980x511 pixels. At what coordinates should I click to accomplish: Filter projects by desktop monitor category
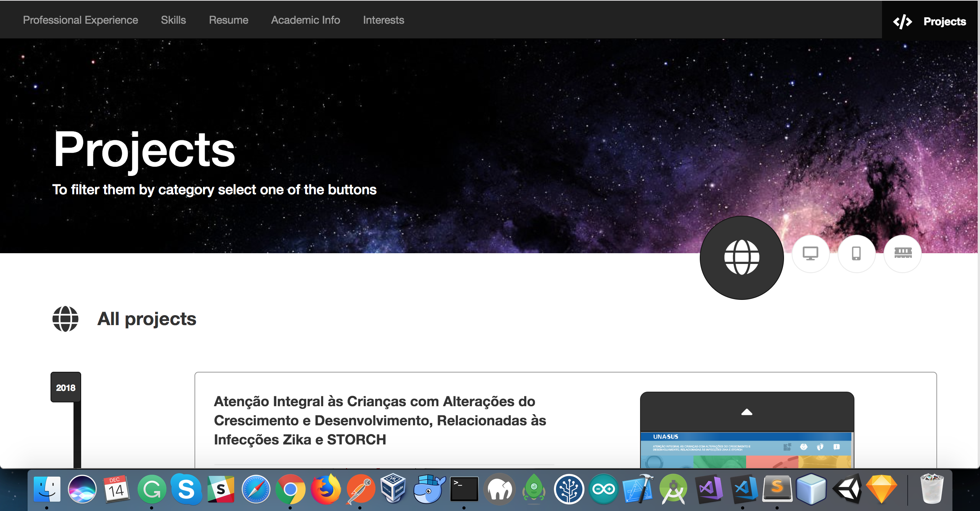[x=810, y=254]
